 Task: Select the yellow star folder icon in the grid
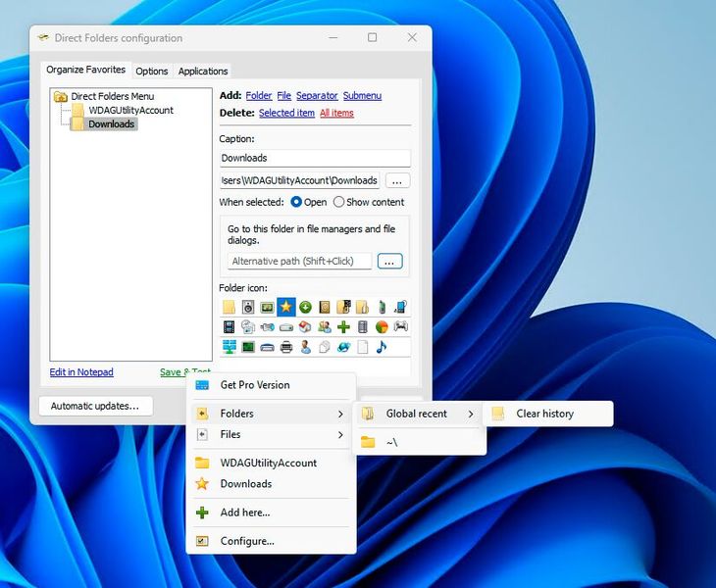286,307
